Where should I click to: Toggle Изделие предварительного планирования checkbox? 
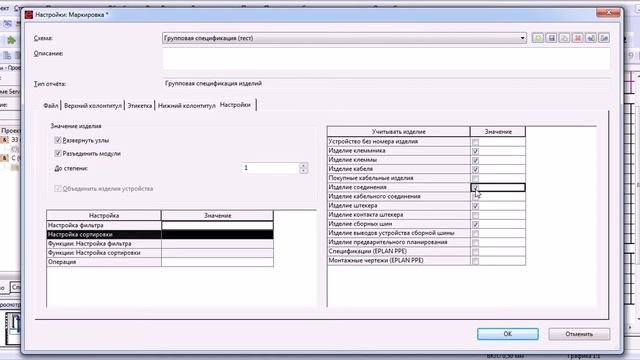[476, 243]
